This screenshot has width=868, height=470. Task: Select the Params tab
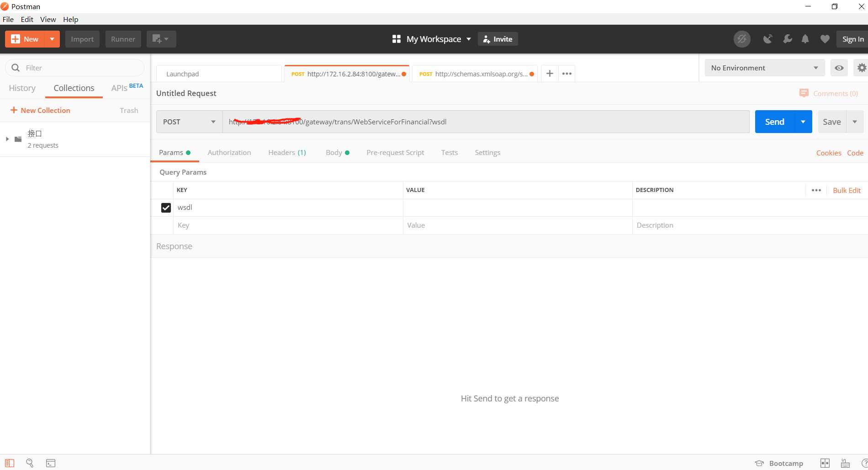[x=175, y=152]
